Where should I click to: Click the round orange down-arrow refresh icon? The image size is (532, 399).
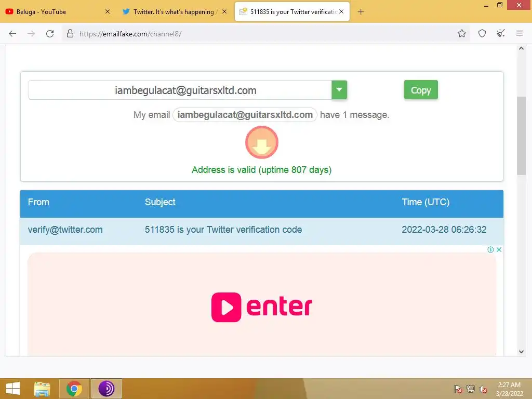(262, 142)
